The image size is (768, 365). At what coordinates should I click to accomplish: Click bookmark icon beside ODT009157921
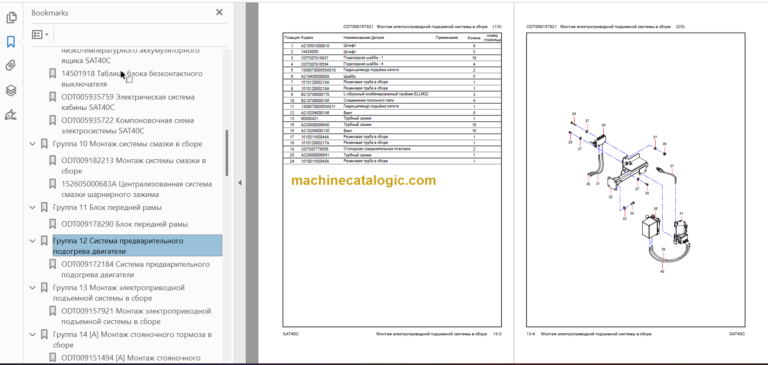point(52,311)
